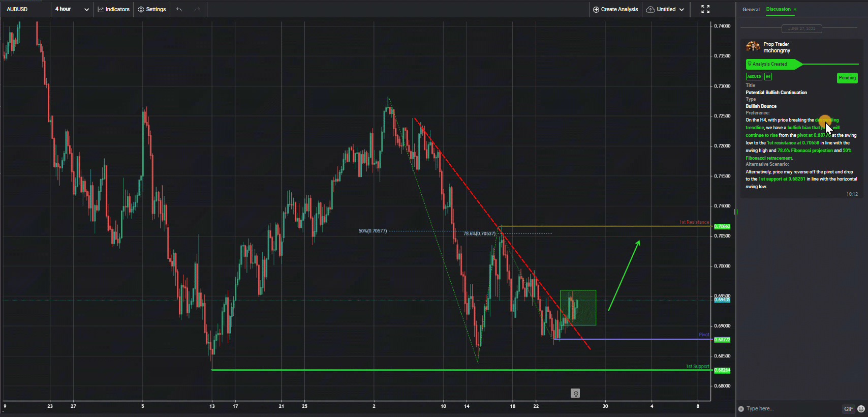Click the 10:12 message timestamp

(x=852, y=194)
